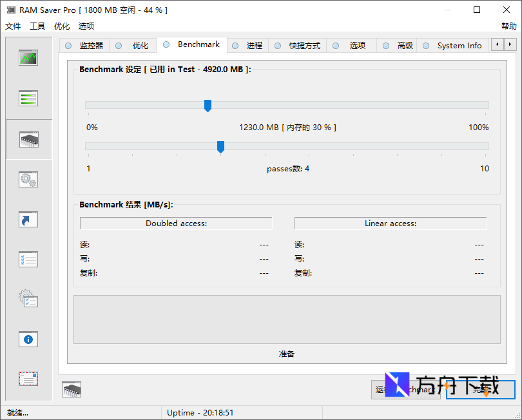Open the 工具 menu
Image resolution: width=522 pixels, height=420 pixels.
[x=37, y=26]
